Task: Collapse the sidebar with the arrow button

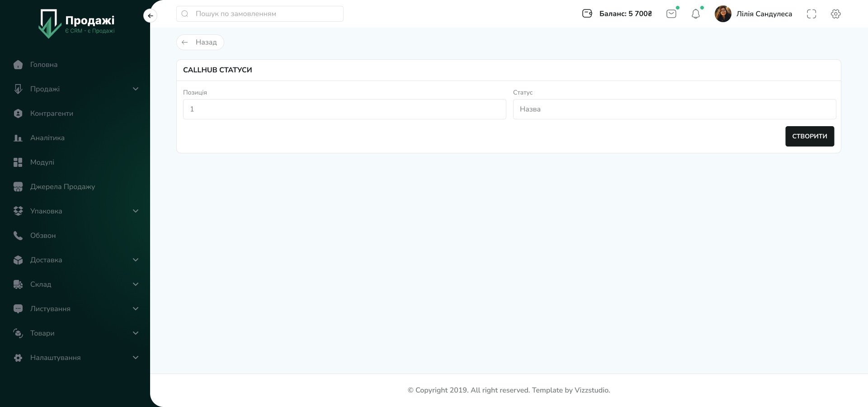Action: [x=150, y=16]
